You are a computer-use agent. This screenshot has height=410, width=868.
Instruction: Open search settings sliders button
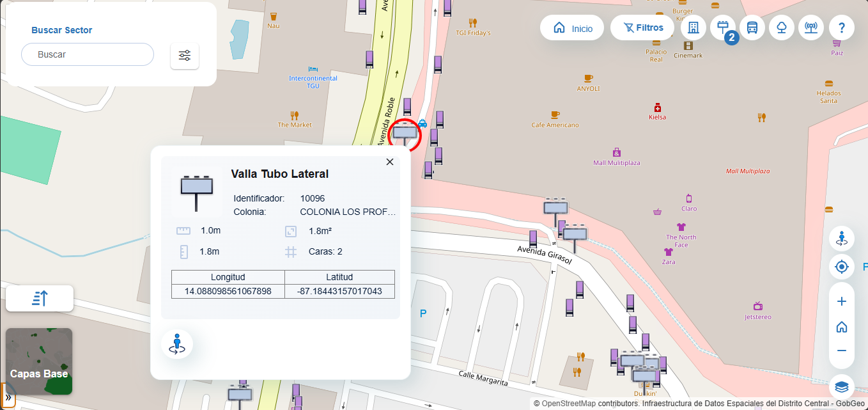185,56
